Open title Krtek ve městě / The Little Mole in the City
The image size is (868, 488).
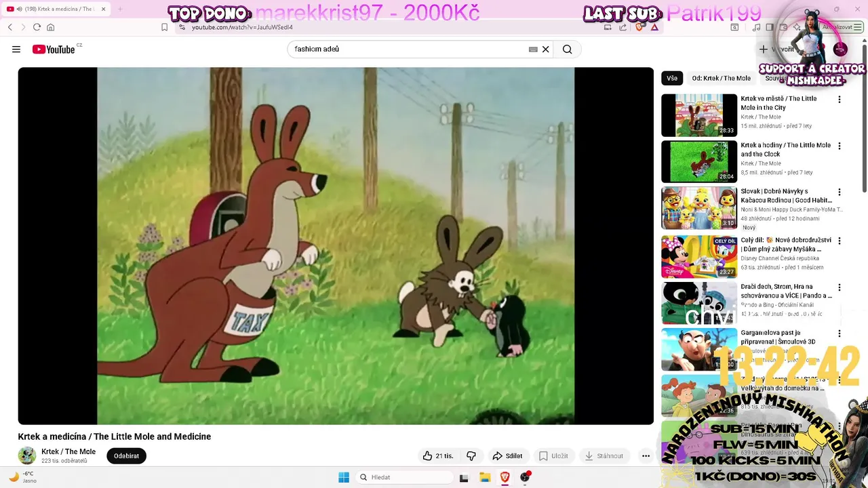pyautogui.click(x=778, y=103)
